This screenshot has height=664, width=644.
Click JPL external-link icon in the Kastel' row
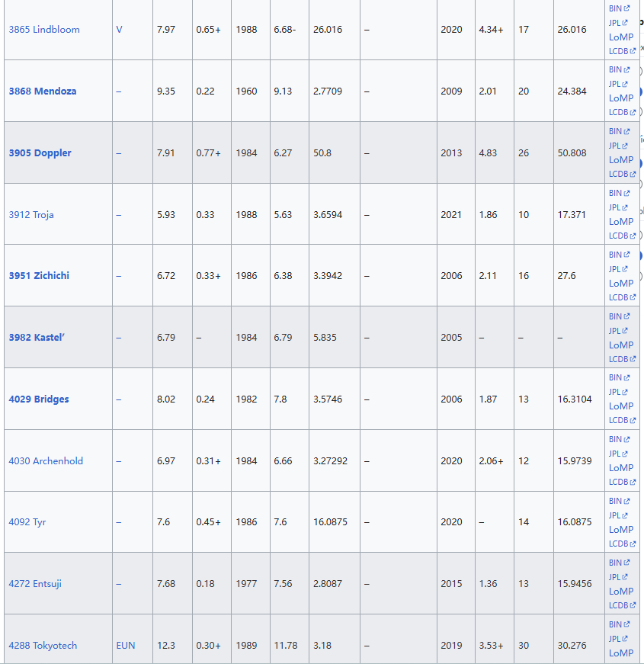626,331
